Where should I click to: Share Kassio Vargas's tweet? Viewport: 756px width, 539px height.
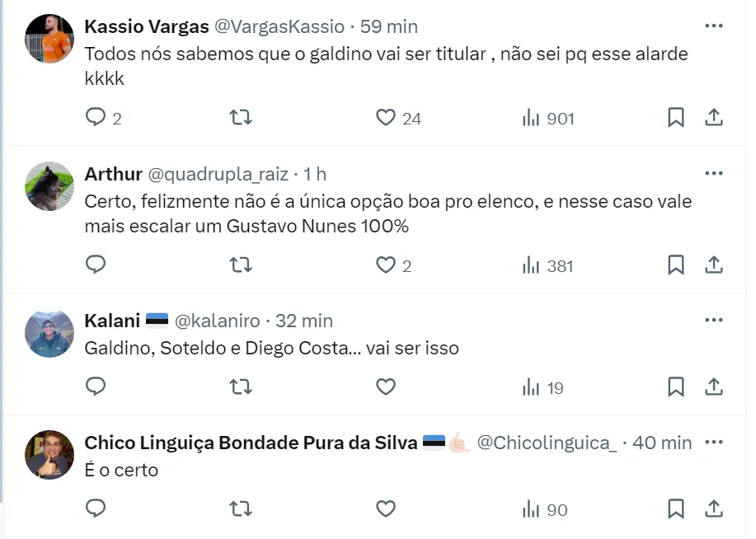714,118
